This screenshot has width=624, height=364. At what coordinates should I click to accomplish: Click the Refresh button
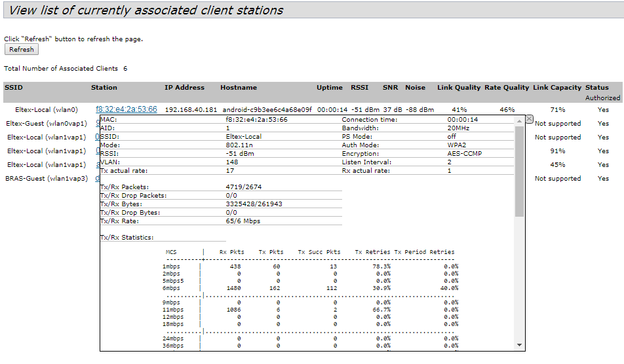coord(22,50)
